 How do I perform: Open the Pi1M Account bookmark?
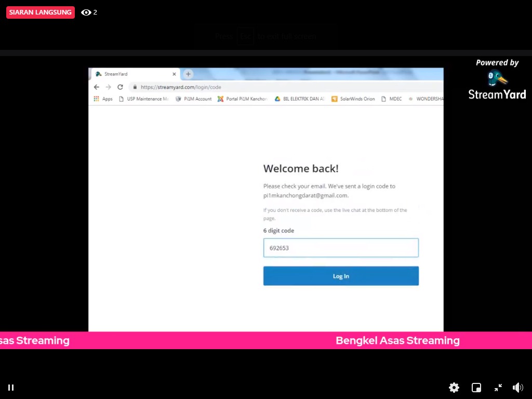(x=194, y=99)
